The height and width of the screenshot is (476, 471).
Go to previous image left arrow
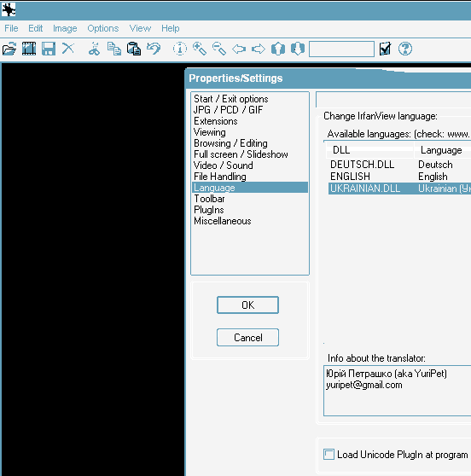(x=239, y=49)
